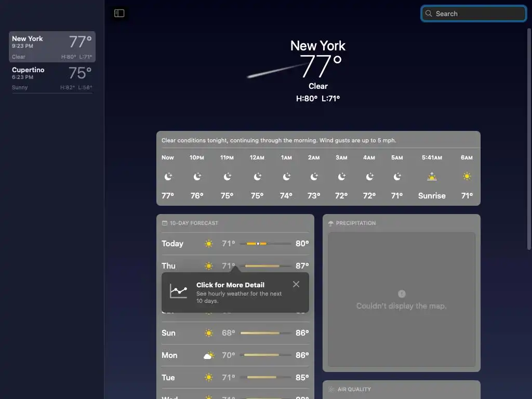This screenshot has height=399, width=532.
Task: Click the H:80° L:71° summary text
Action: tap(318, 99)
